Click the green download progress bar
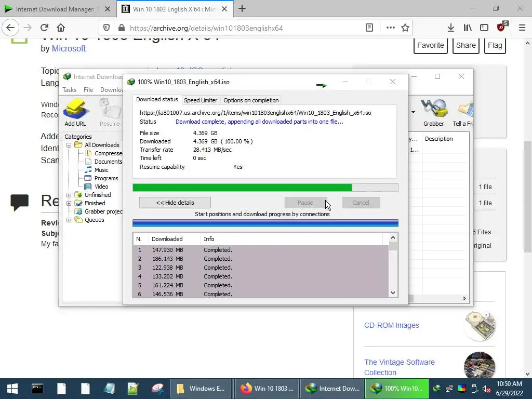The height and width of the screenshot is (399, 532). (265, 188)
